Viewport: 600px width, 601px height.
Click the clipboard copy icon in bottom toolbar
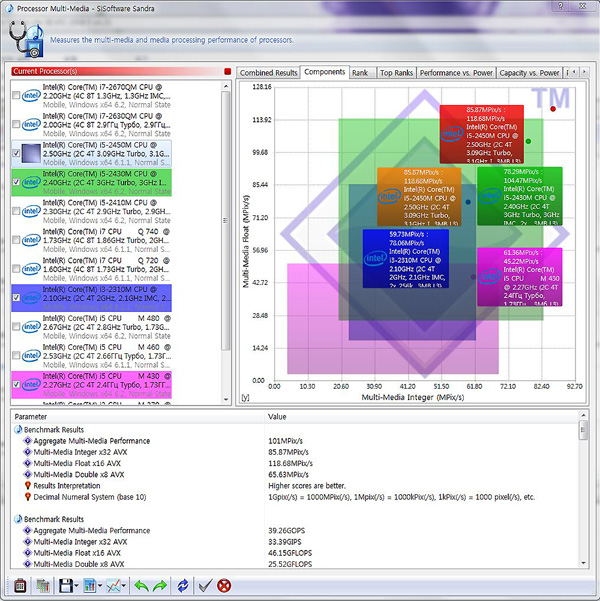pos(20,586)
